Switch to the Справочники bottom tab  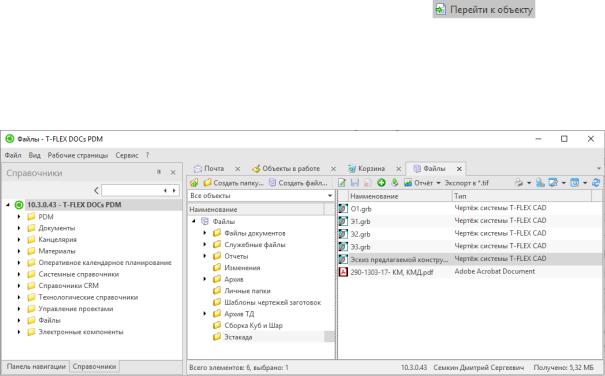(95, 366)
